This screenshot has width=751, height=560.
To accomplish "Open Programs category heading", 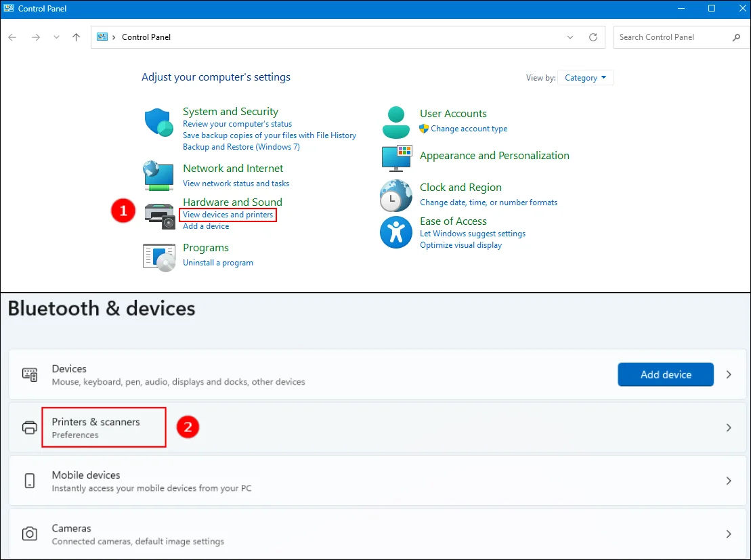I will tap(206, 248).
